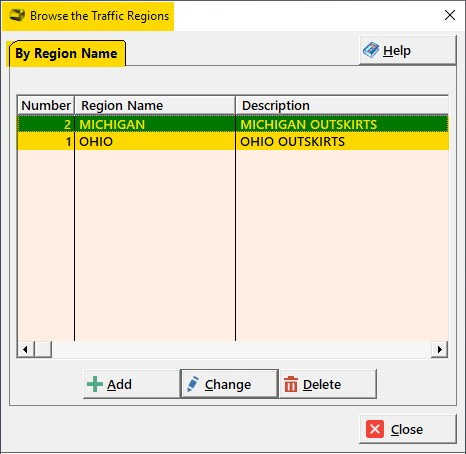Click the Change button
This screenshot has height=454, width=466.
pos(229,384)
